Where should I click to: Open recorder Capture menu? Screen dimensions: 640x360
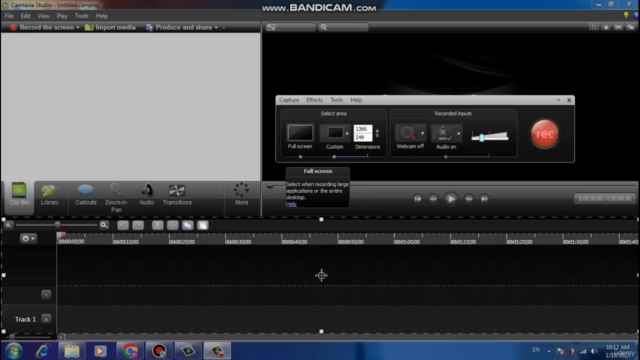point(289,100)
